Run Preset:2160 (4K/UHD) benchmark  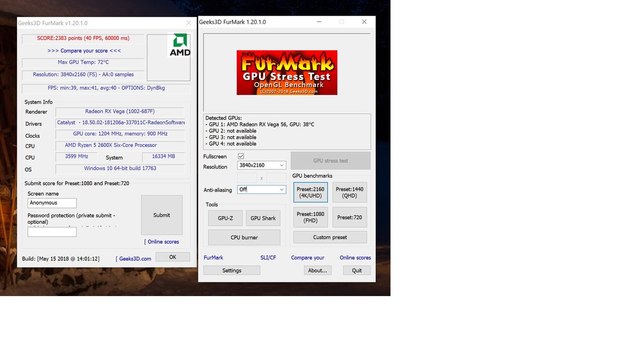pyautogui.click(x=310, y=193)
